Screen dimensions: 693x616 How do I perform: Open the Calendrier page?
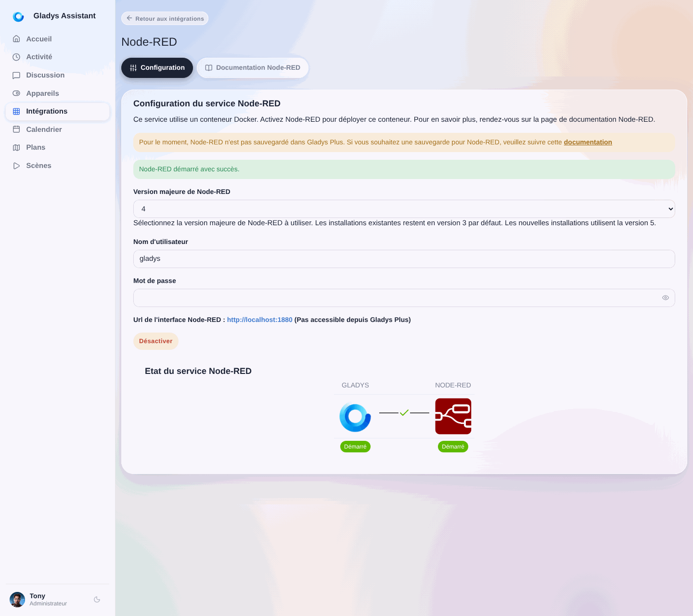pyautogui.click(x=58, y=129)
